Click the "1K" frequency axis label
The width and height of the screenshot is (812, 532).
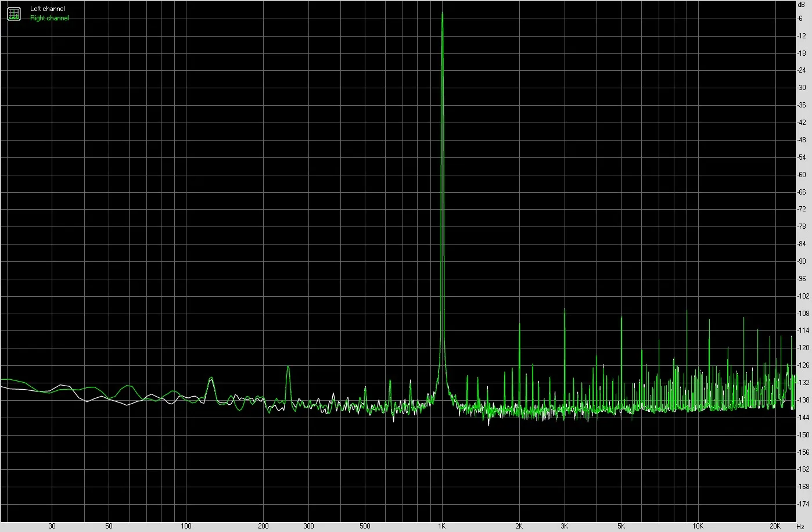(442, 526)
